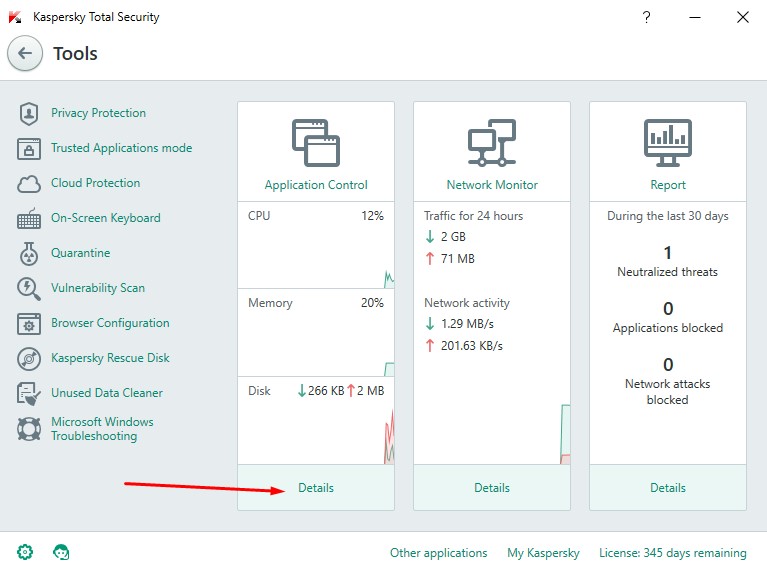Open the Cloud Protection link
The image size is (767, 570).
(95, 183)
